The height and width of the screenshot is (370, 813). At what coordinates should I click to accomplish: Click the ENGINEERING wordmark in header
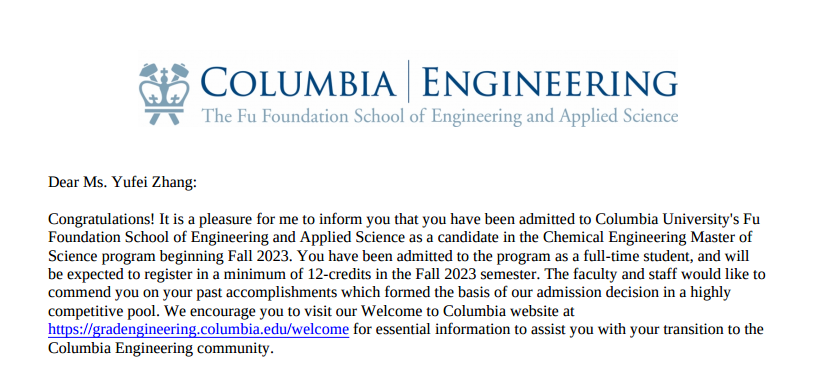click(x=550, y=82)
